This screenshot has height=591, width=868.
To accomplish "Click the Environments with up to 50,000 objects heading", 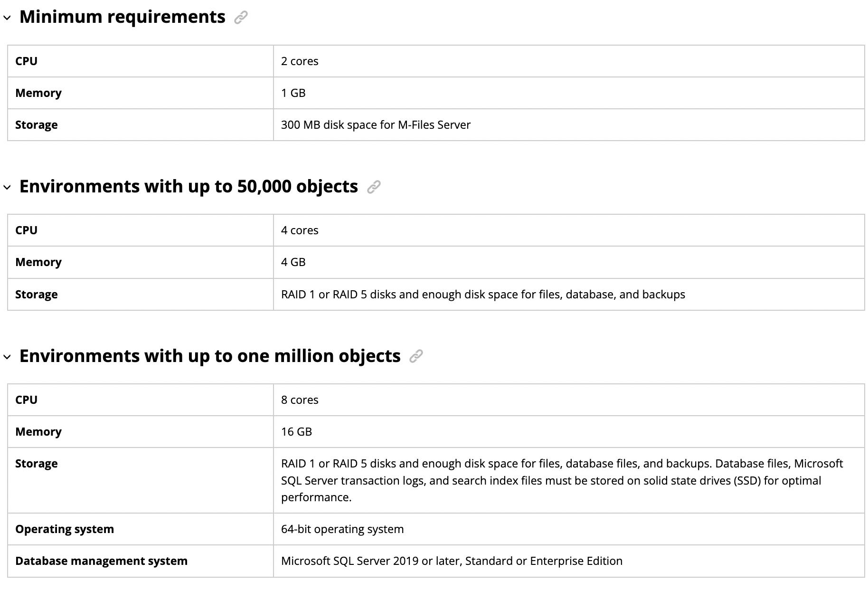I will tap(189, 186).
